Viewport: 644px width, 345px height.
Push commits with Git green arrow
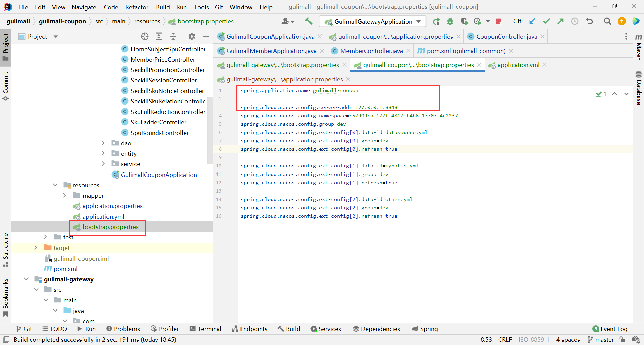pyautogui.click(x=560, y=21)
